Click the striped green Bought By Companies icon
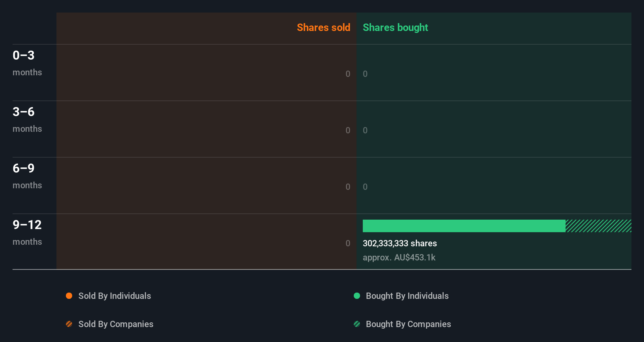This screenshot has width=644, height=342. point(357,324)
